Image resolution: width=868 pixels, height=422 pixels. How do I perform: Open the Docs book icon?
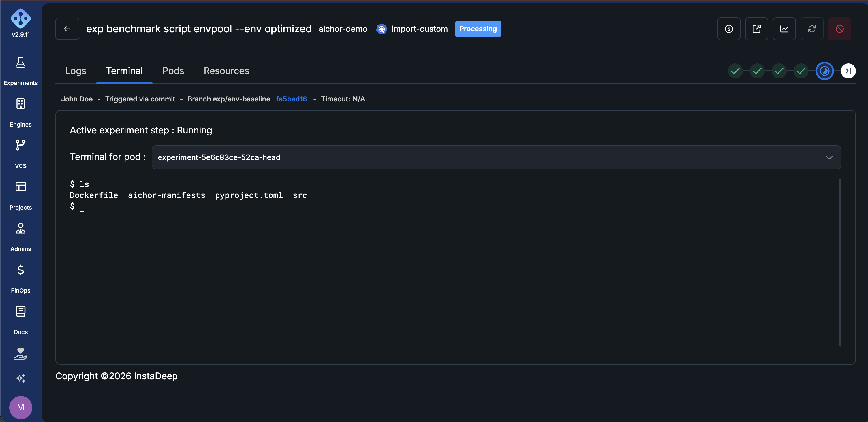point(20,311)
